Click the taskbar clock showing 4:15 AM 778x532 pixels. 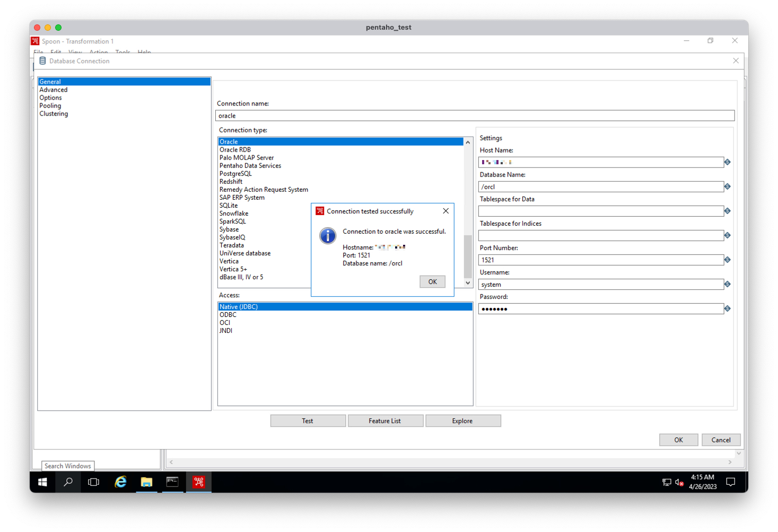point(703,482)
